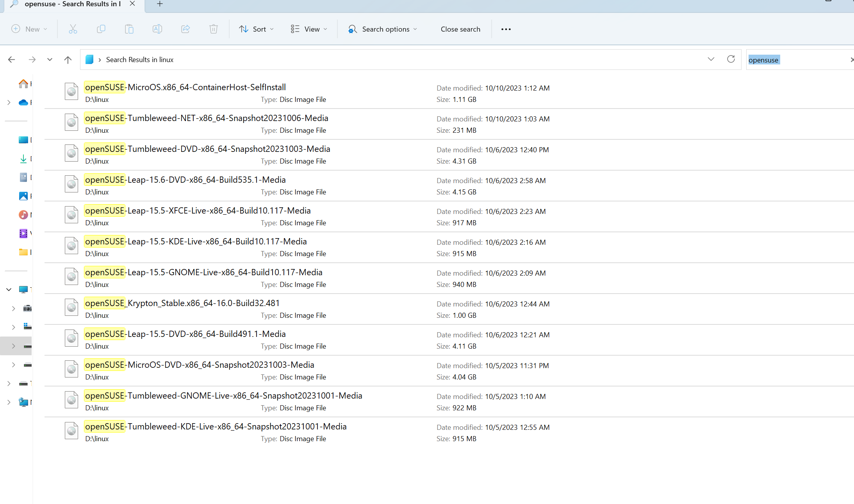Open a new tab with plus button
The height and width of the screenshot is (504, 854).
tap(160, 4)
